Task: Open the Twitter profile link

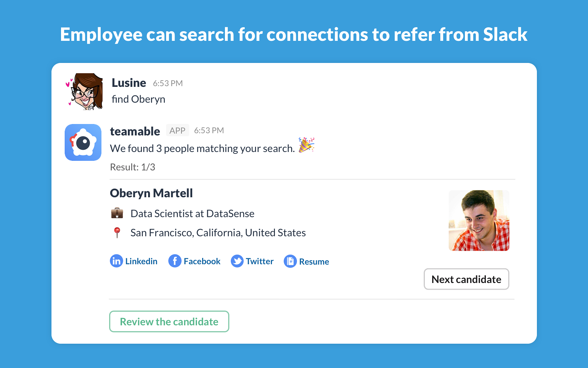Action: point(259,261)
